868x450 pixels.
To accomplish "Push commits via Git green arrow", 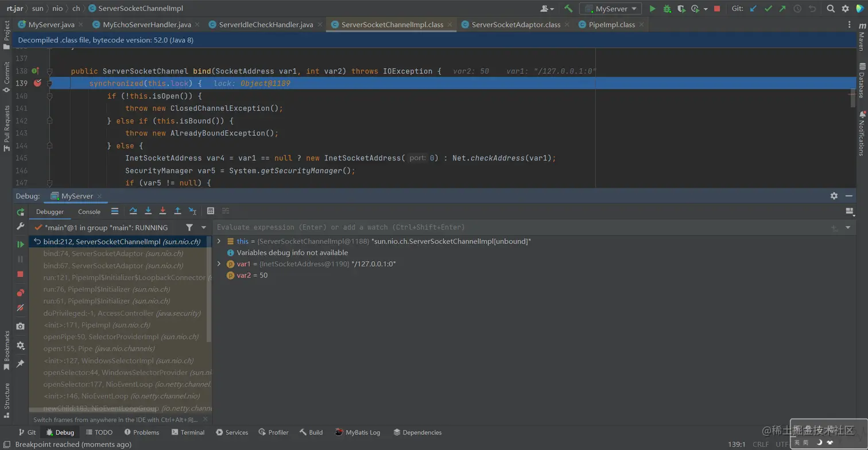I will click(x=782, y=9).
